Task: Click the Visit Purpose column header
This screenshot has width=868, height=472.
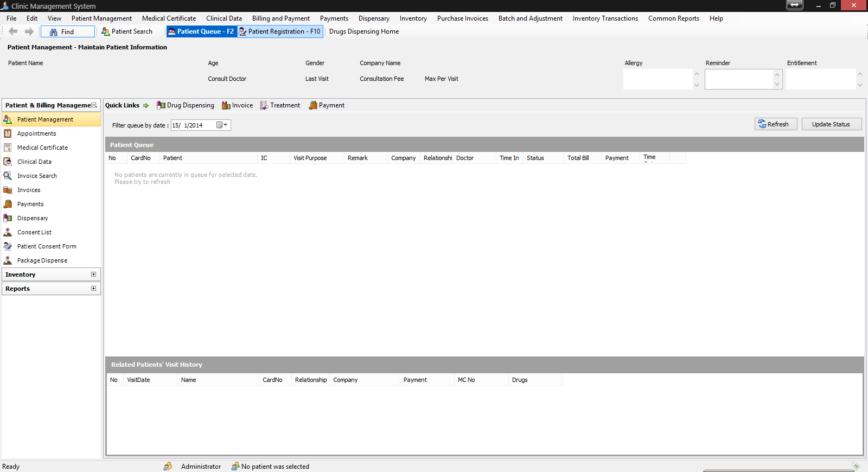Action: point(317,158)
